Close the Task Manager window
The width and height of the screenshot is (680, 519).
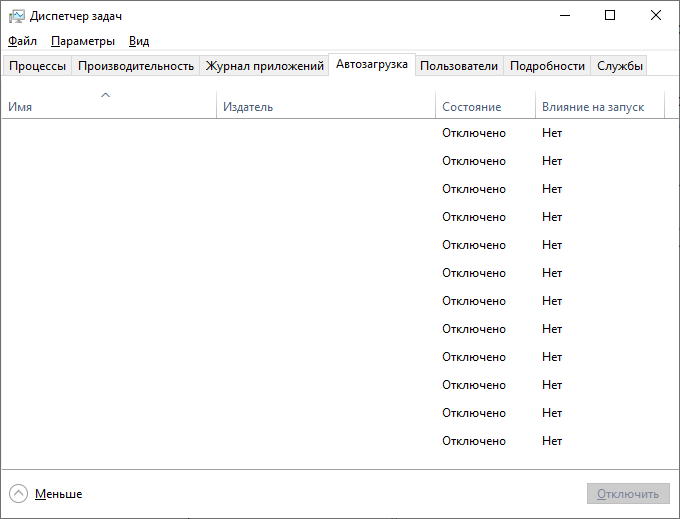655,16
